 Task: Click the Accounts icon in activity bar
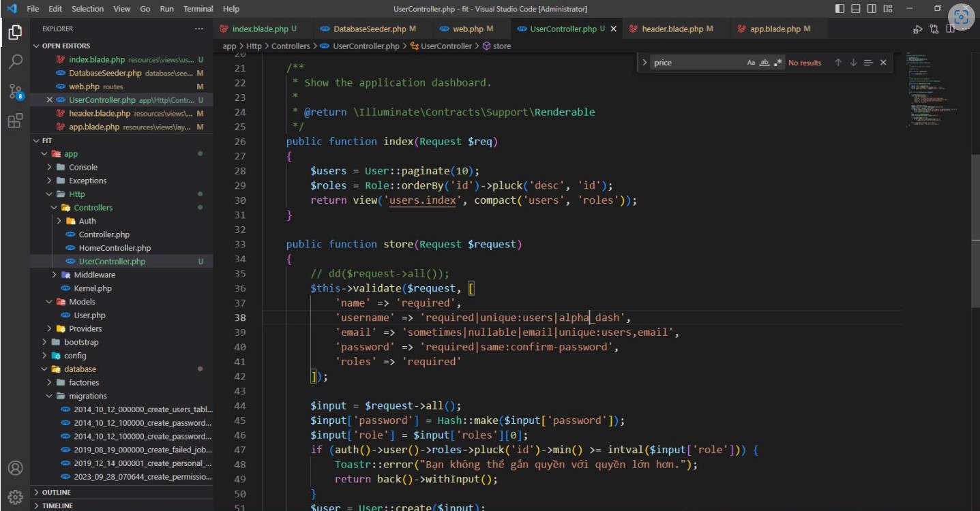click(x=15, y=468)
